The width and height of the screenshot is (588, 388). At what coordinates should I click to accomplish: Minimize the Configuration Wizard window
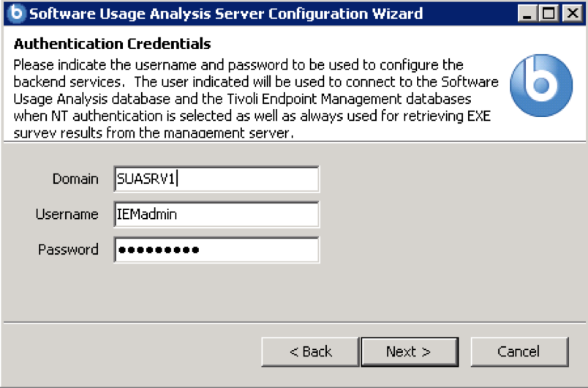coord(529,13)
